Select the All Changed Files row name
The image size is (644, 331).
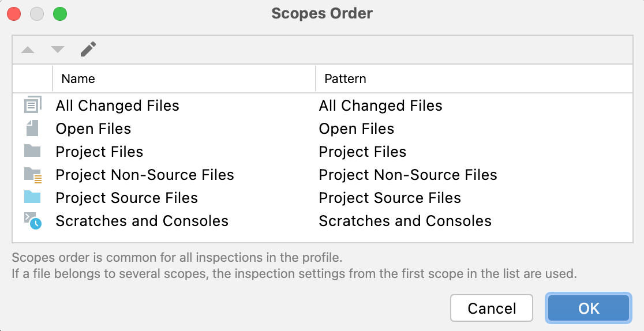(118, 106)
